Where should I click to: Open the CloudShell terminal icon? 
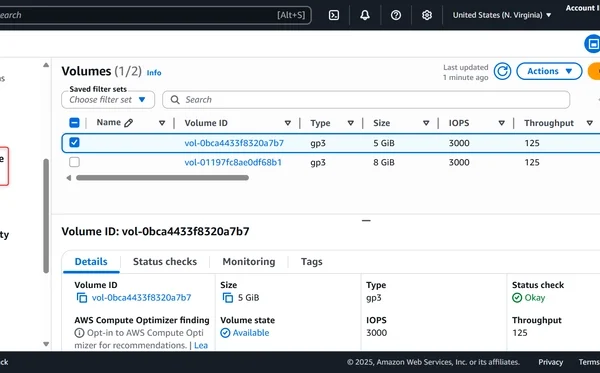click(x=334, y=15)
